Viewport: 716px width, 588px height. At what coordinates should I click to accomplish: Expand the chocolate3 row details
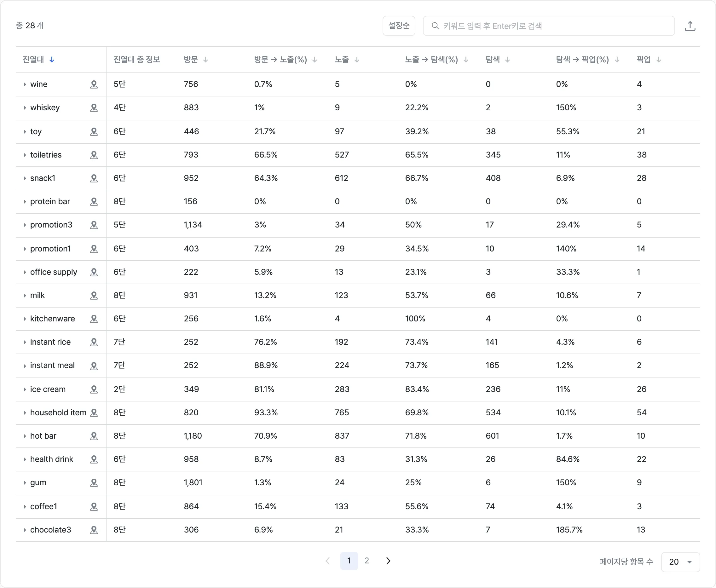tap(25, 530)
